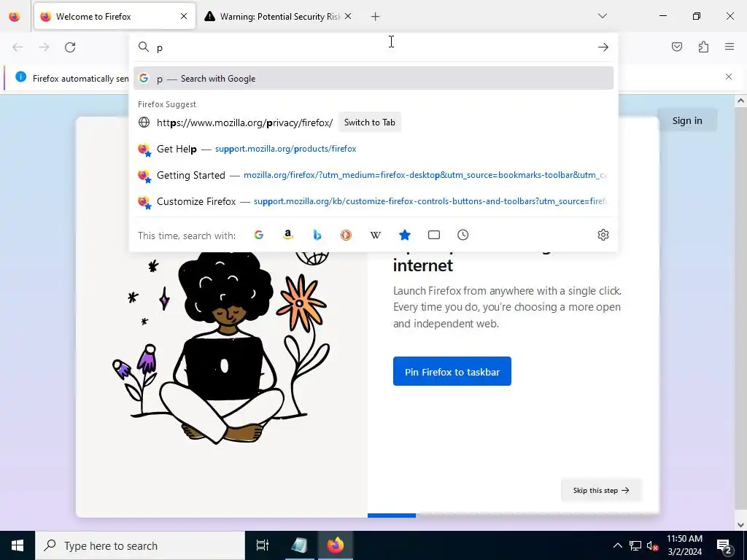Select Getting Started bookmark suggestion

click(x=373, y=175)
